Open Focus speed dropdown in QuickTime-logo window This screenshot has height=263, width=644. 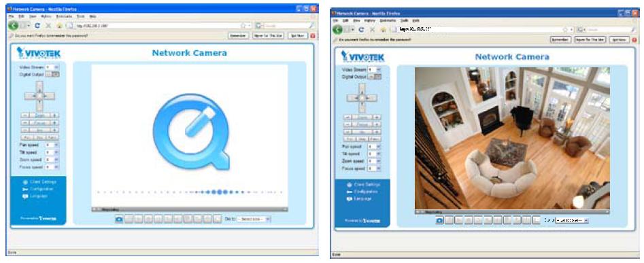click(x=52, y=167)
